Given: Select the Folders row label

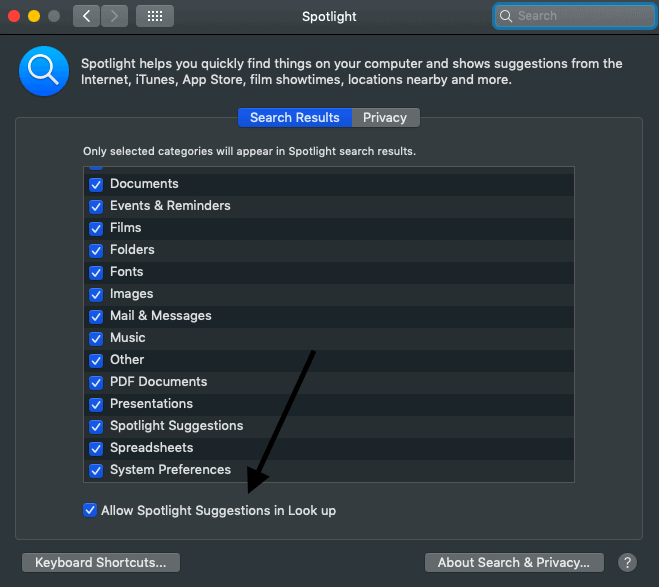Looking at the screenshot, I should click(x=132, y=250).
